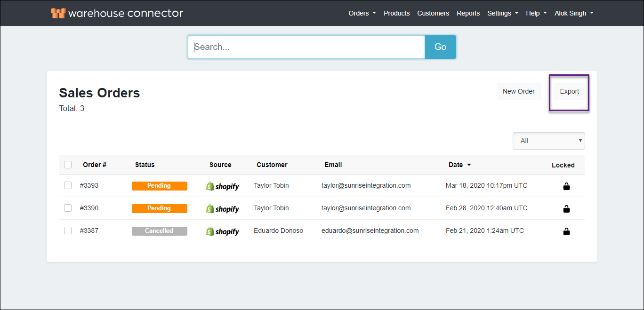Check the select-all checkbox in the table header
The height and width of the screenshot is (310, 644).
pyautogui.click(x=67, y=165)
